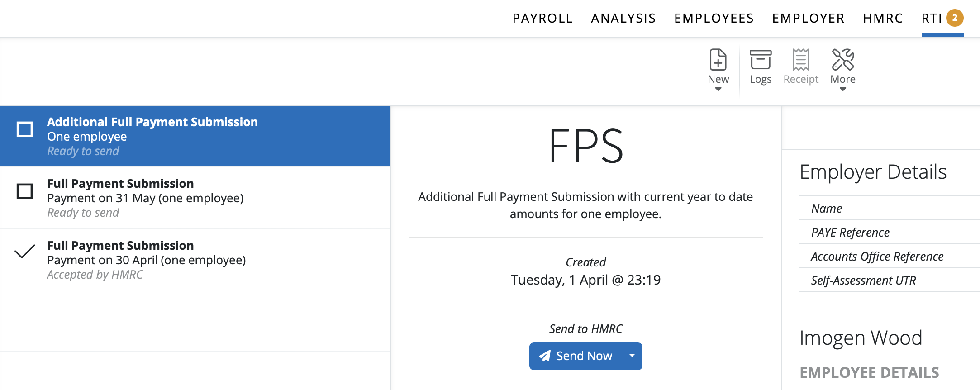
Task: Expand the New dropdown arrow
Action: pos(718,89)
